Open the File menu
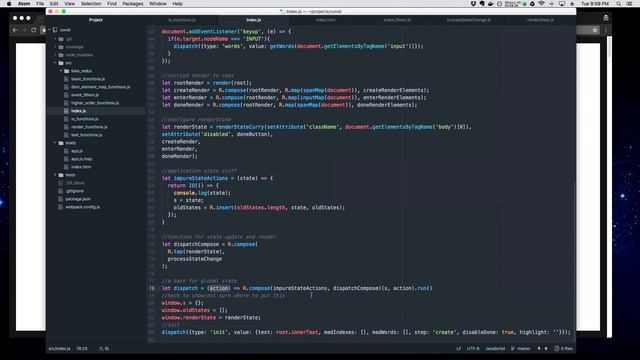 [x=40, y=4]
